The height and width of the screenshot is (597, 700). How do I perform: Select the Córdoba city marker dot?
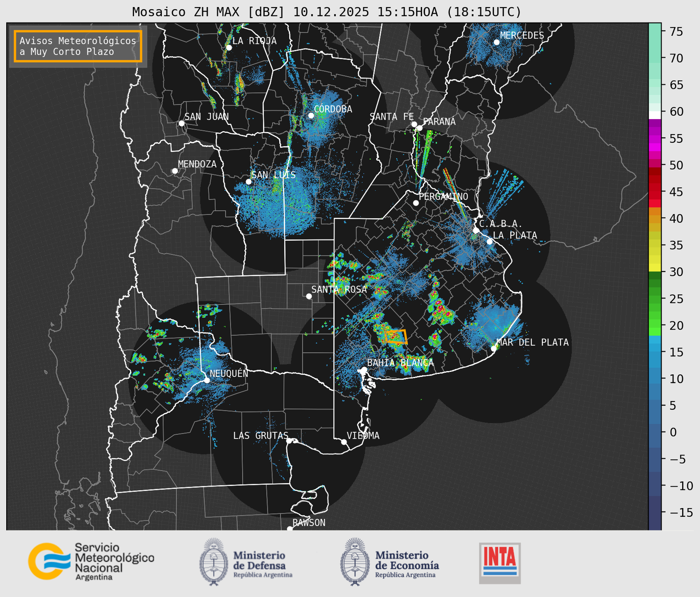pos(311,115)
